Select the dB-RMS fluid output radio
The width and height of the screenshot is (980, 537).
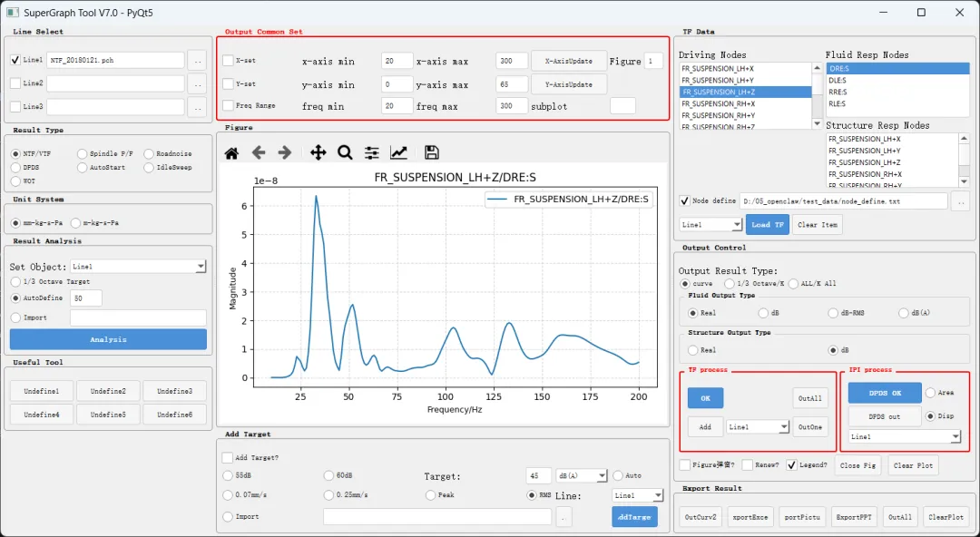[832, 313]
